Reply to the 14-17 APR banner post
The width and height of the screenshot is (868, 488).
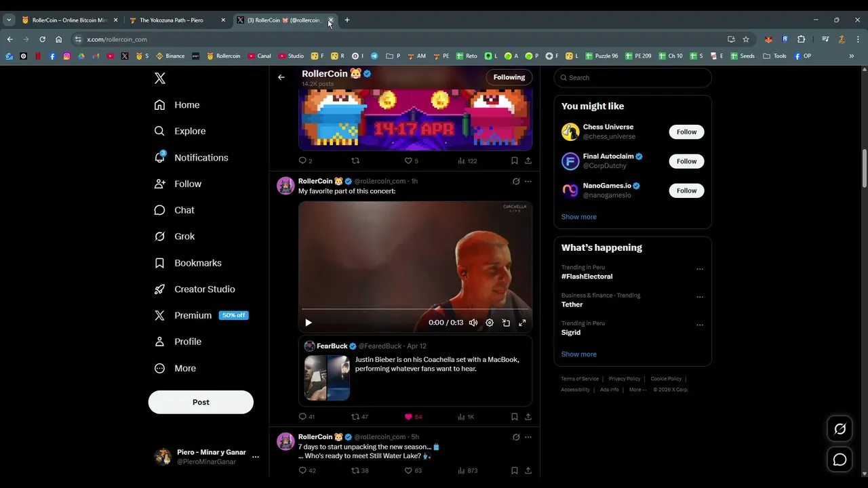tap(305, 161)
